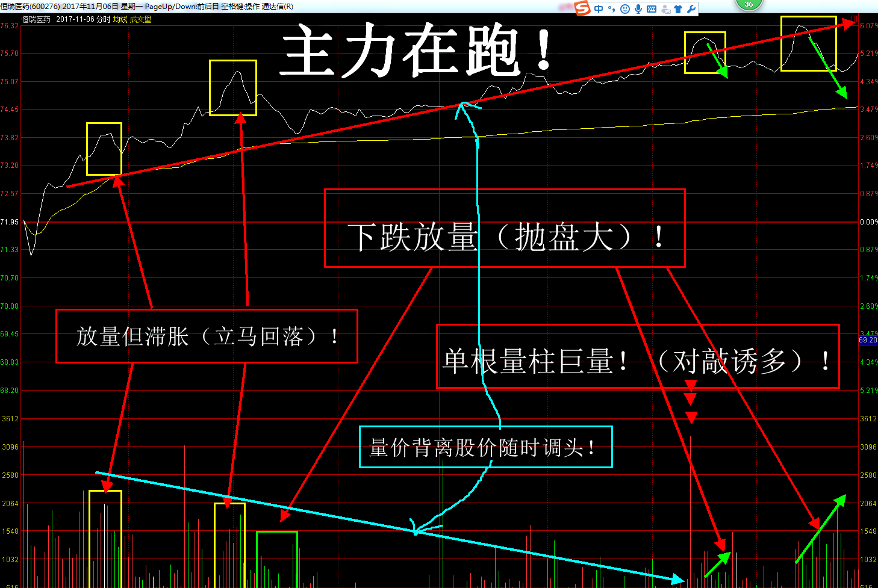Click the 76.32 price axis label
The width and height of the screenshot is (878, 588).
point(9,26)
